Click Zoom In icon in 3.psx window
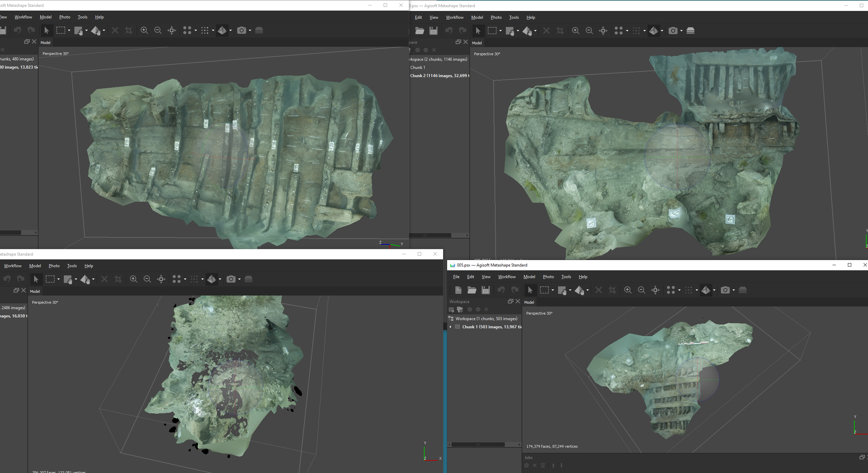 (575, 31)
